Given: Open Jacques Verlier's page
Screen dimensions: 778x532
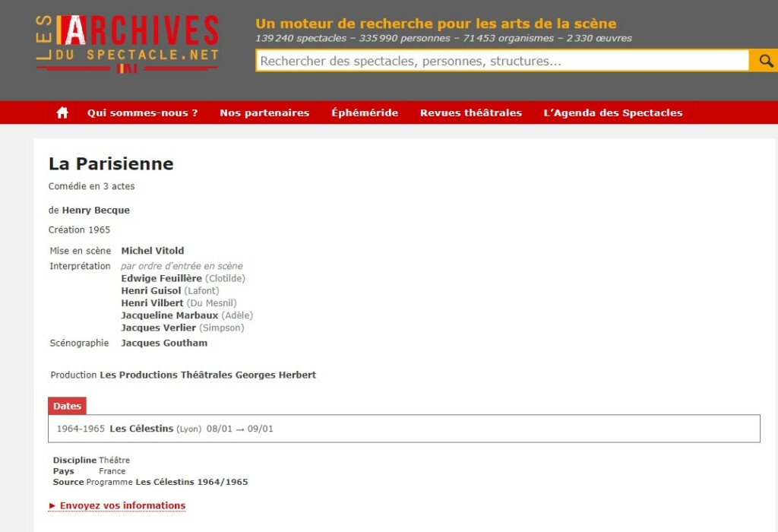Looking at the screenshot, I should 158,328.
